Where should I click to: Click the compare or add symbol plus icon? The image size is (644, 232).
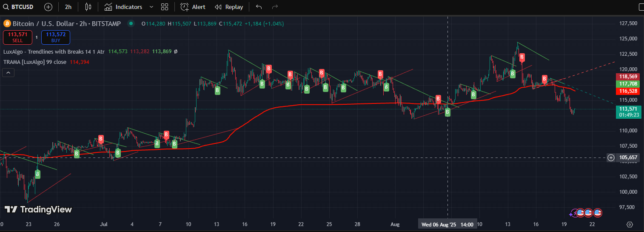[48, 7]
